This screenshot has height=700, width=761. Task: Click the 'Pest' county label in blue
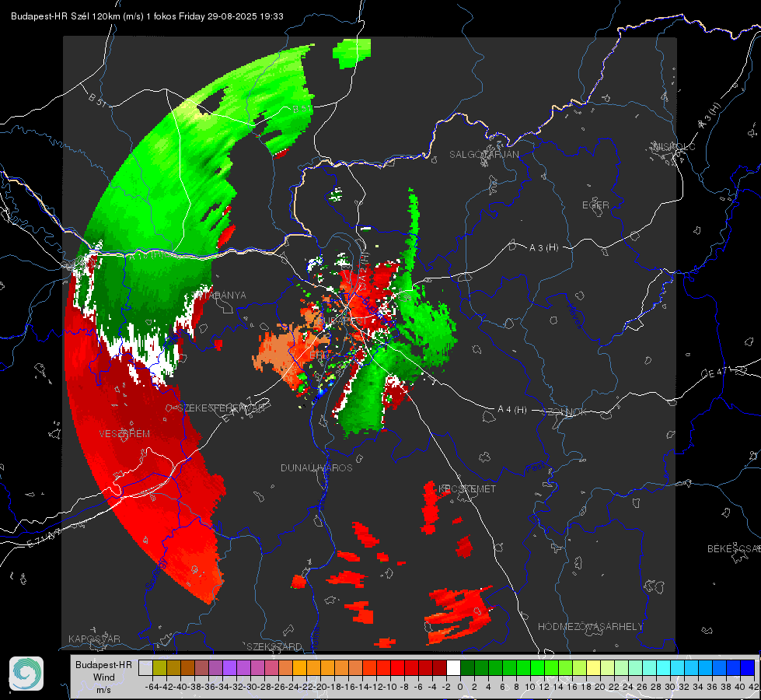(536, 468)
